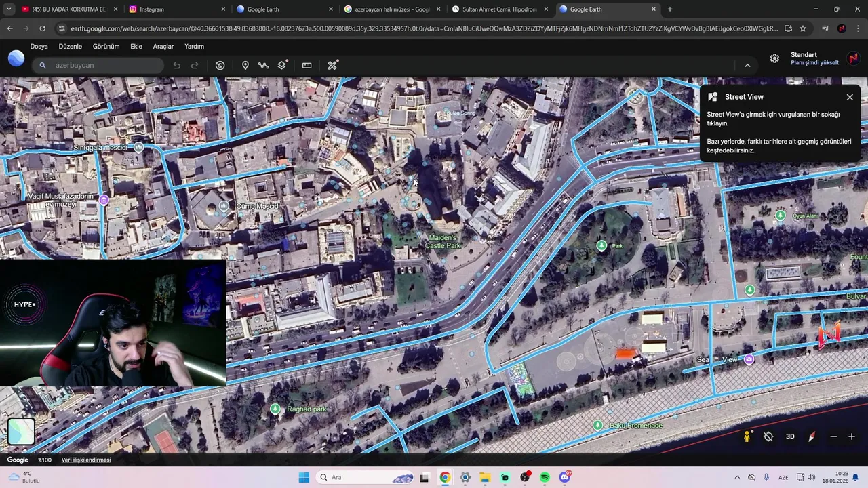
Task: Click the Sınıqqala məscidi place marker
Action: click(x=138, y=147)
